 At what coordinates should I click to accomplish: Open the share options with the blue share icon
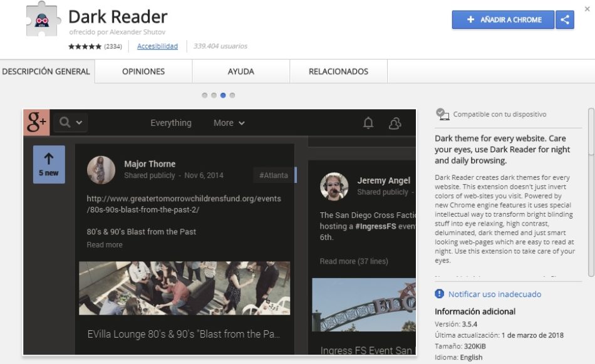(564, 19)
